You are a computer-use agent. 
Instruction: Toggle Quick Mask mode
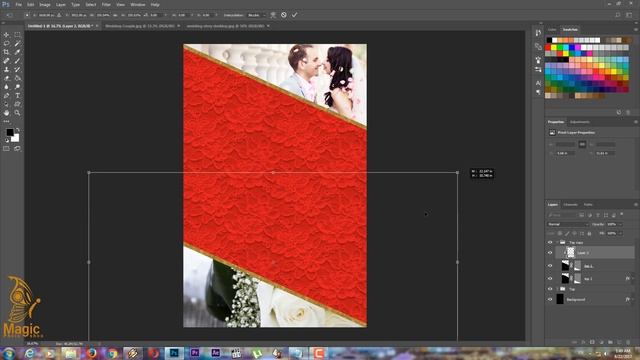tap(6, 149)
